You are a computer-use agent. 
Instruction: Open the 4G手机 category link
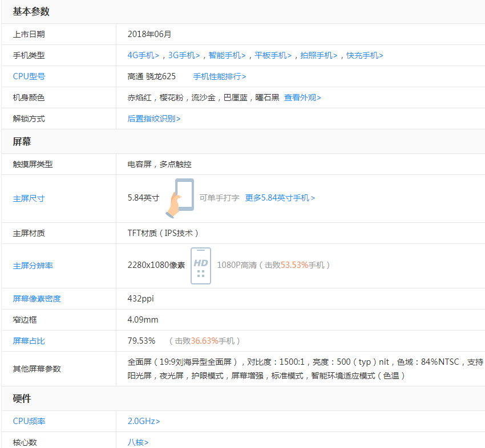point(142,55)
